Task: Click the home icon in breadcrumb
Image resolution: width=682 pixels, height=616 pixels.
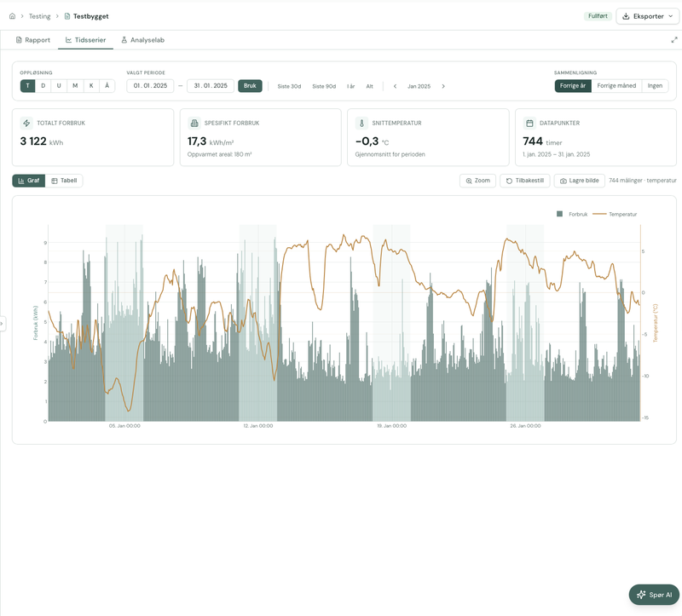Action: pyautogui.click(x=12, y=16)
